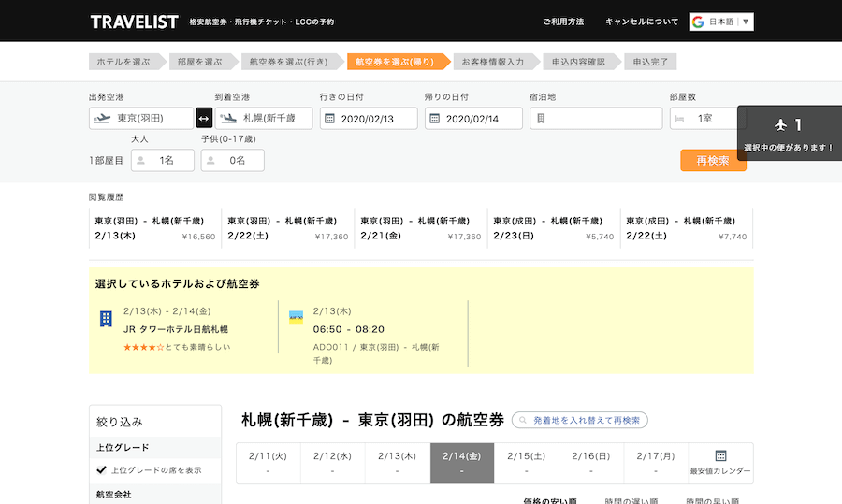The height and width of the screenshot is (504, 842).
Task: Open the 日本語 language dropdown
Action: [721, 22]
